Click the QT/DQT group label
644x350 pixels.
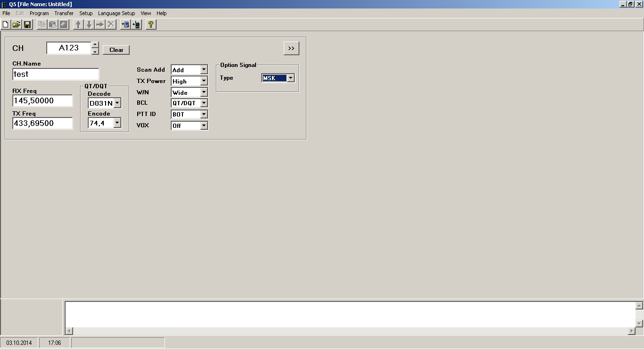(x=96, y=86)
